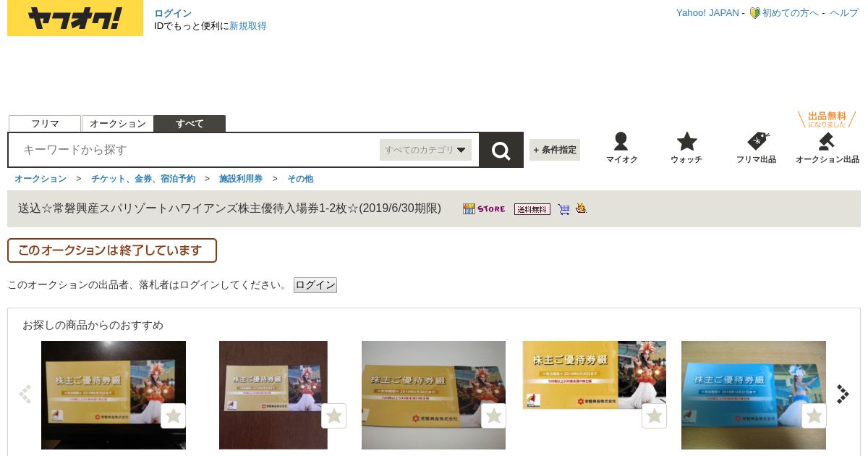Click the gray ログイン button

(x=315, y=285)
